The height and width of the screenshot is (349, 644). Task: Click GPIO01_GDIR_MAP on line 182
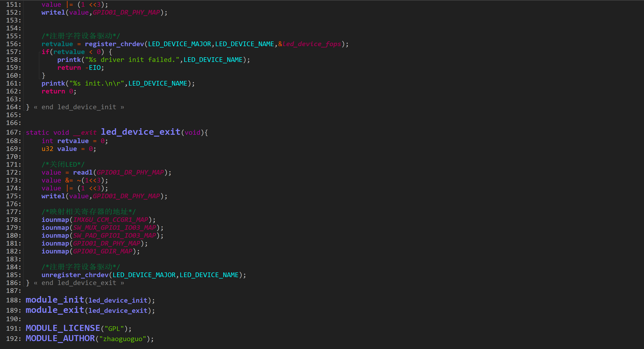coord(103,251)
